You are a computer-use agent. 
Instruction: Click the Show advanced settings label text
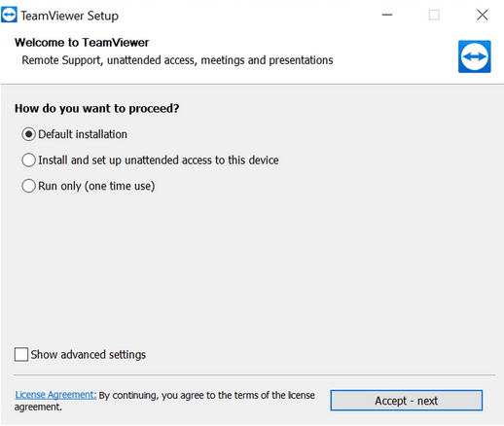[x=89, y=354]
